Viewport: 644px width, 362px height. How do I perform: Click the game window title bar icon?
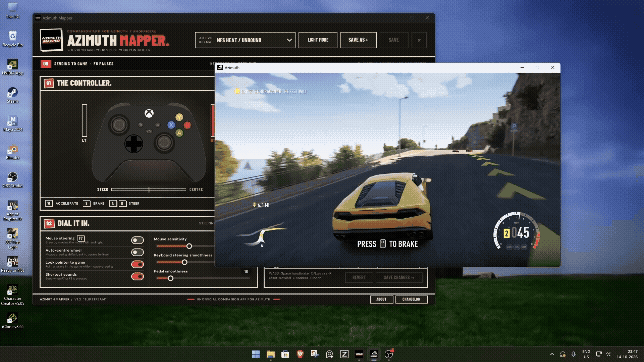click(220, 67)
